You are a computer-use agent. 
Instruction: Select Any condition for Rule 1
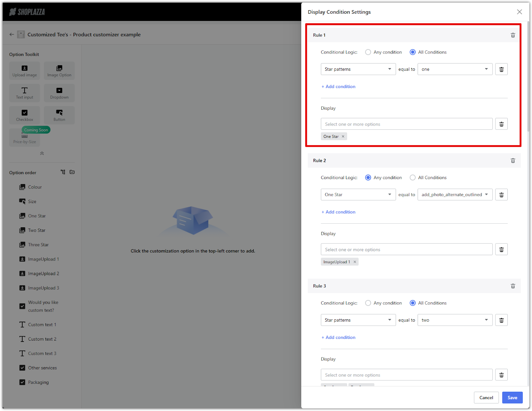[368, 52]
